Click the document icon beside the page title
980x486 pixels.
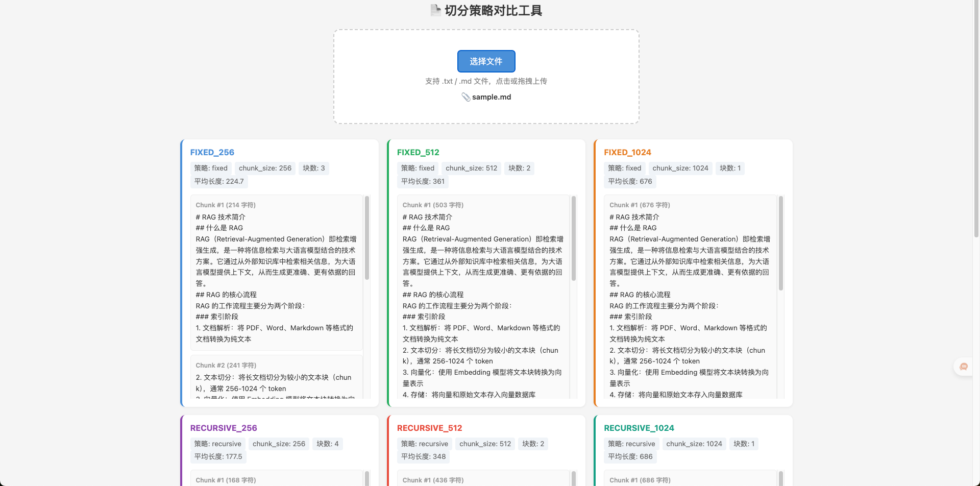click(435, 10)
